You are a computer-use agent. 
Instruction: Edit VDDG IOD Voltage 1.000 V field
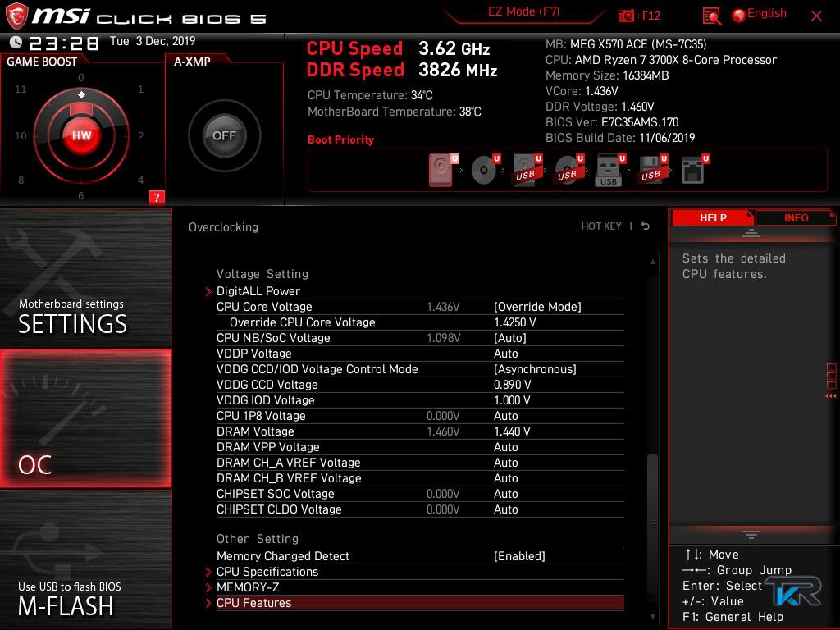tap(512, 400)
